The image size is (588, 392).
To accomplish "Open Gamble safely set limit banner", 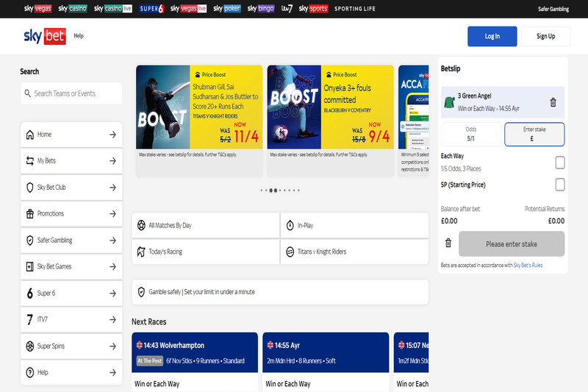I will click(280, 292).
